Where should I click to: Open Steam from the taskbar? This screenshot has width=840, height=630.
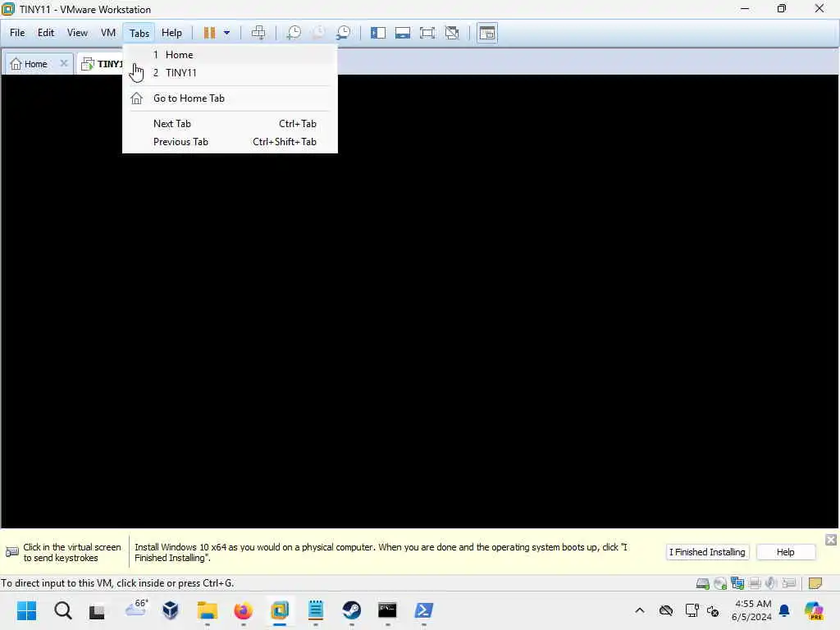coord(351,610)
